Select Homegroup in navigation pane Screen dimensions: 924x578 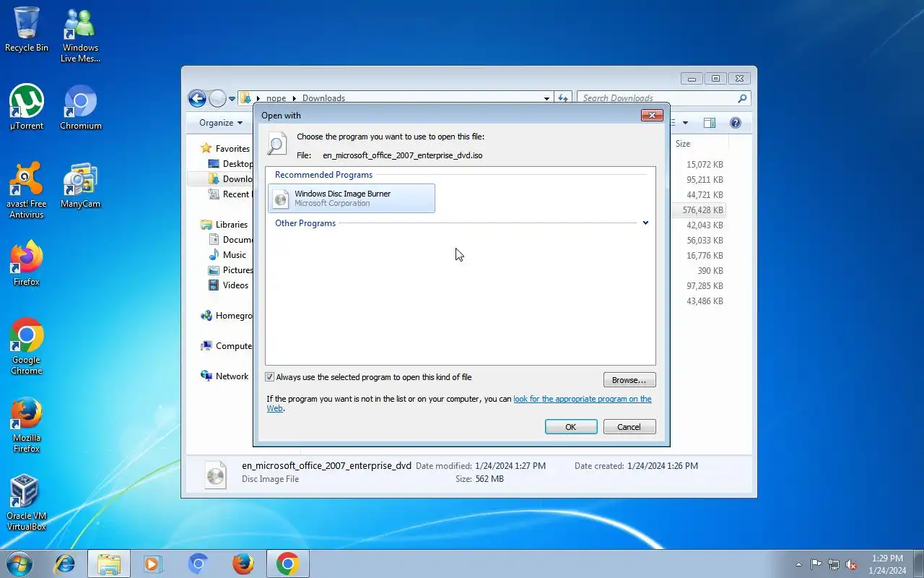[x=227, y=315]
